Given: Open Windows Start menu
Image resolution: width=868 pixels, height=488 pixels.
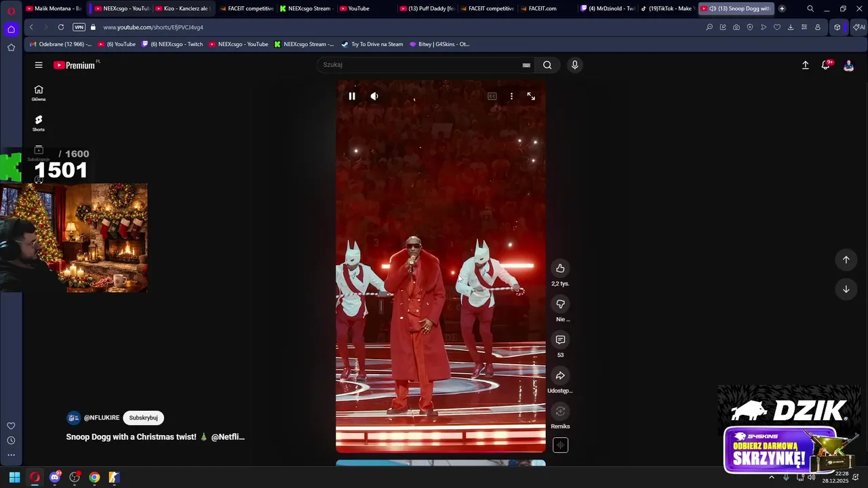Looking at the screenshot, I should (x=14, y=477).
